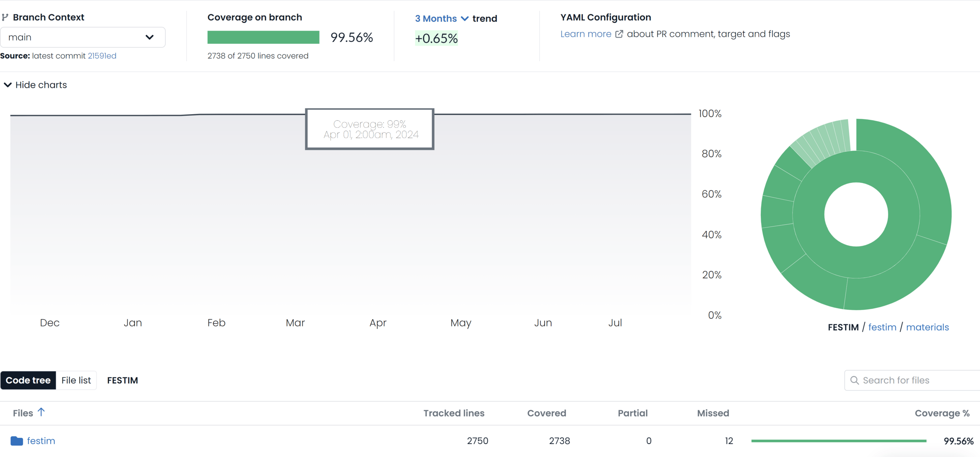Click the festim breadcrumb under the sunburst

(882, 327)
